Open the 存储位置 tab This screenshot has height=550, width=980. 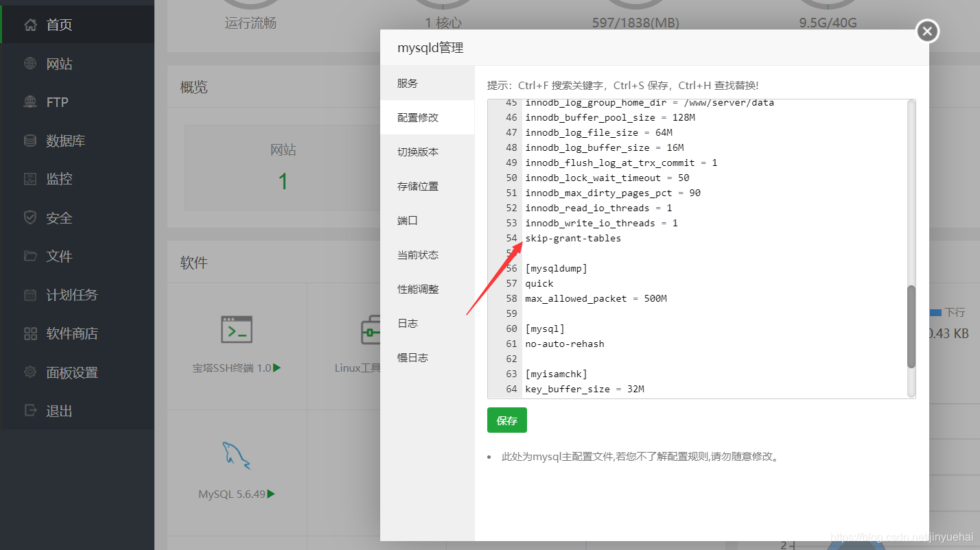pos(427,186)
